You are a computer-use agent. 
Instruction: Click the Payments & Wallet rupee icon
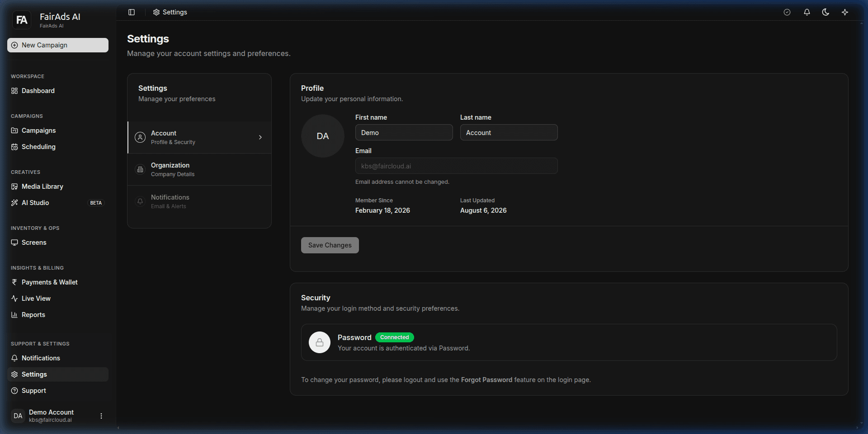pyautogui.click(x=14, y=282)
